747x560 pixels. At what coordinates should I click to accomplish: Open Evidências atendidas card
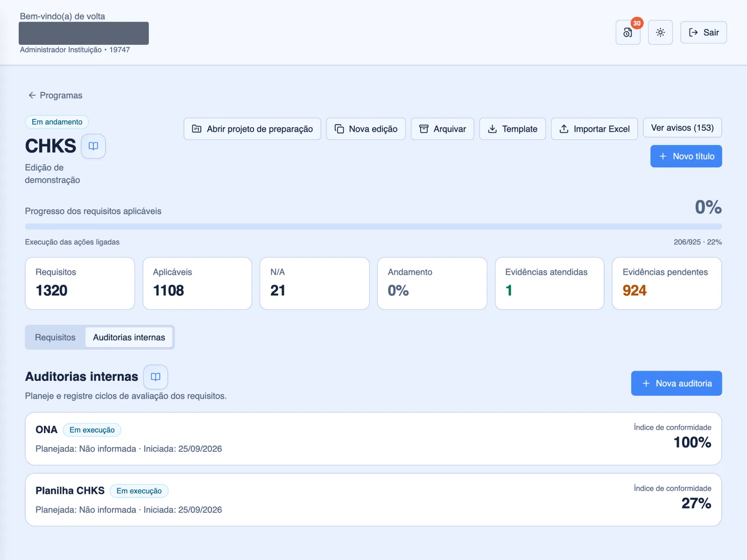[x=550, y=283]
